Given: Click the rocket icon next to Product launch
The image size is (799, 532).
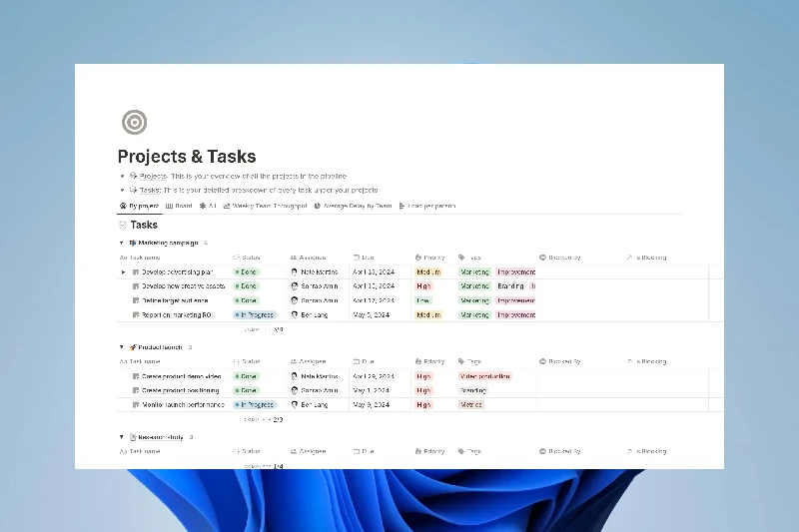Looking at the screenshot, I should point(132,347).
